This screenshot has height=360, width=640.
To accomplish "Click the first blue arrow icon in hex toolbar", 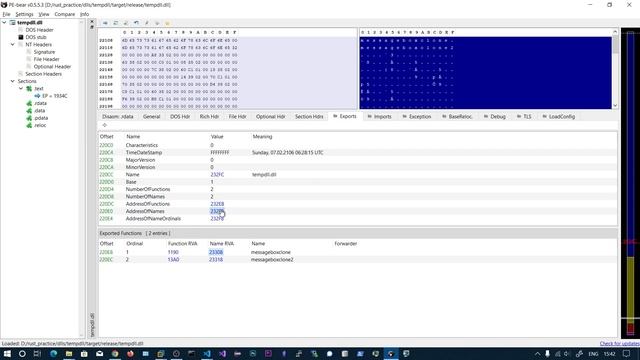I will pyautogui.click(x=105, y=23).
